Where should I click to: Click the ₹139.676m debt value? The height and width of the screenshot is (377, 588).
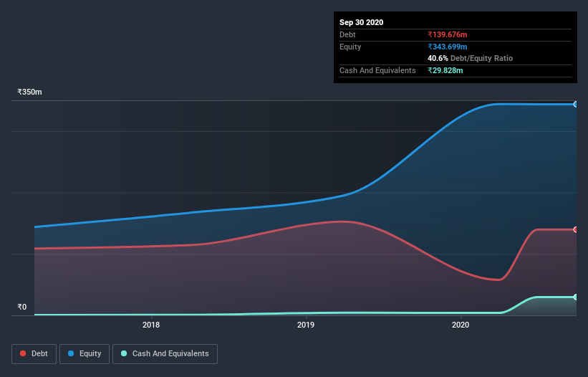point(448,34)
